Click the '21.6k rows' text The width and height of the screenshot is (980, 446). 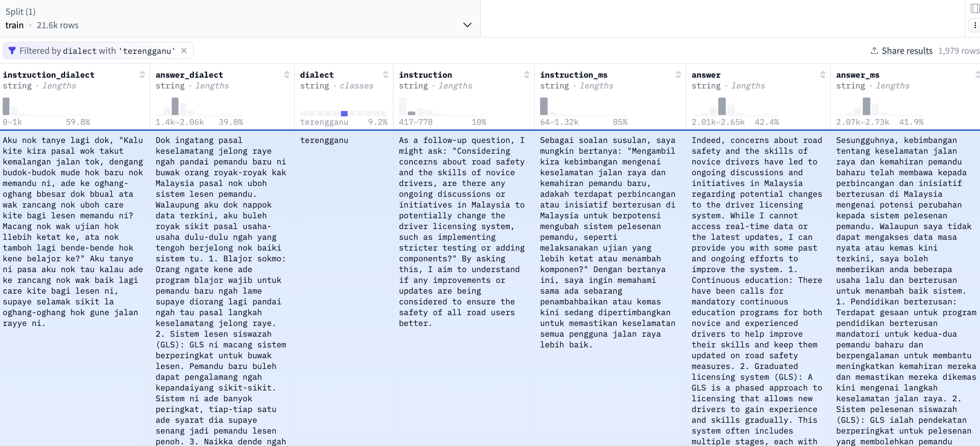point(57,25)
